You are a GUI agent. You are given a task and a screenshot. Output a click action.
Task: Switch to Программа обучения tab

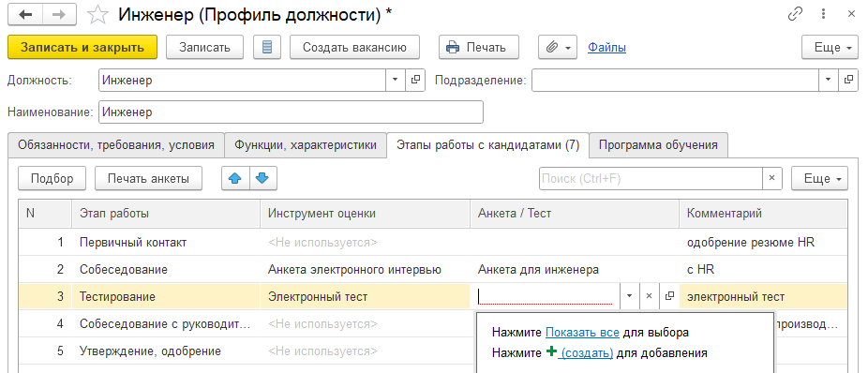point(658,145)
